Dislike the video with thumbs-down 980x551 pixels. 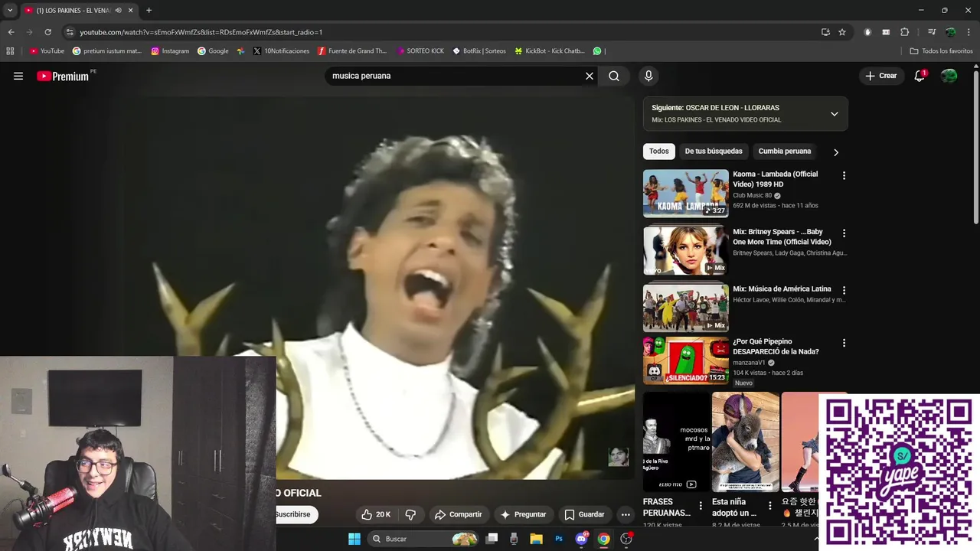[x=410, y=514]
